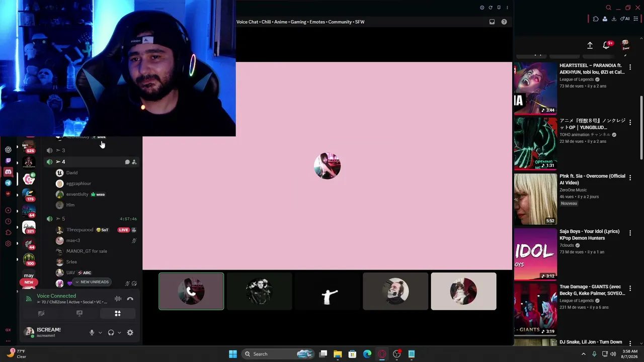Click the Windows taskbar Search box
The width and height of the screenshot is (644, 362).
tap(278, 354)
